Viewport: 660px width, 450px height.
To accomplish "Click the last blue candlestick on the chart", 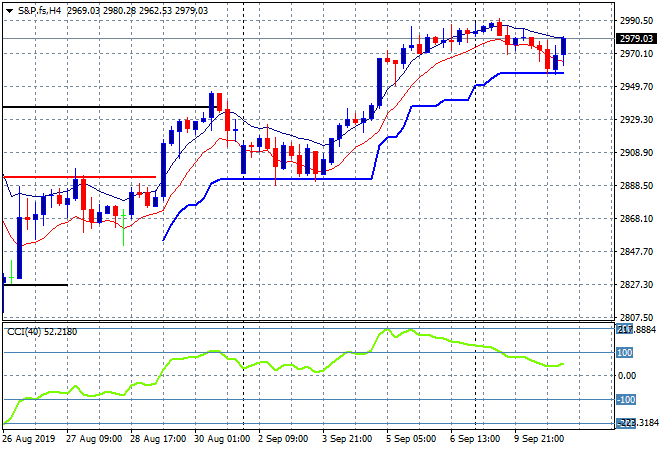I will click(x=564, y=46).
